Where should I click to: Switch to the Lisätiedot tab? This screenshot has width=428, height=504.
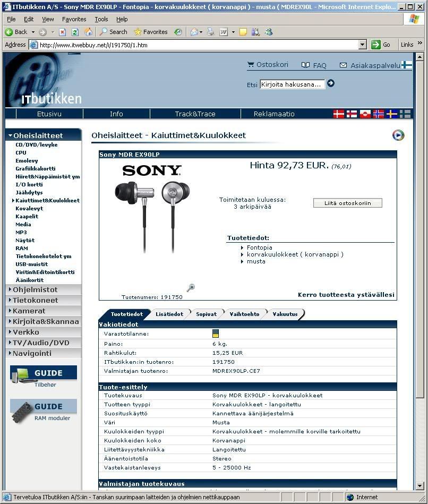click(x=169, y=314)
